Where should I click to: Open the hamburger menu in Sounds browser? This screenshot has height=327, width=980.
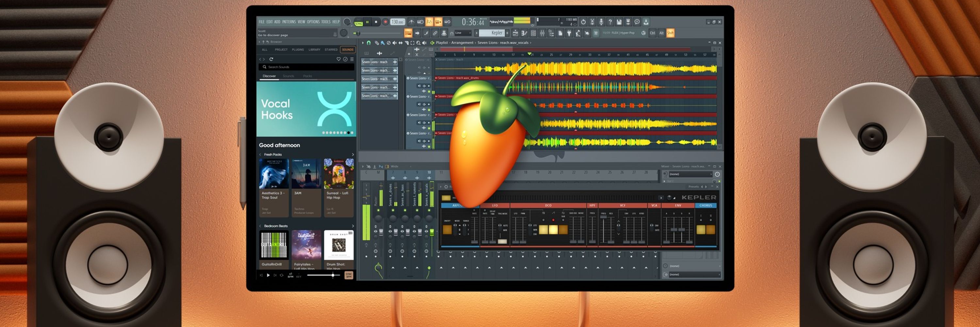click(x=352, y=60)
